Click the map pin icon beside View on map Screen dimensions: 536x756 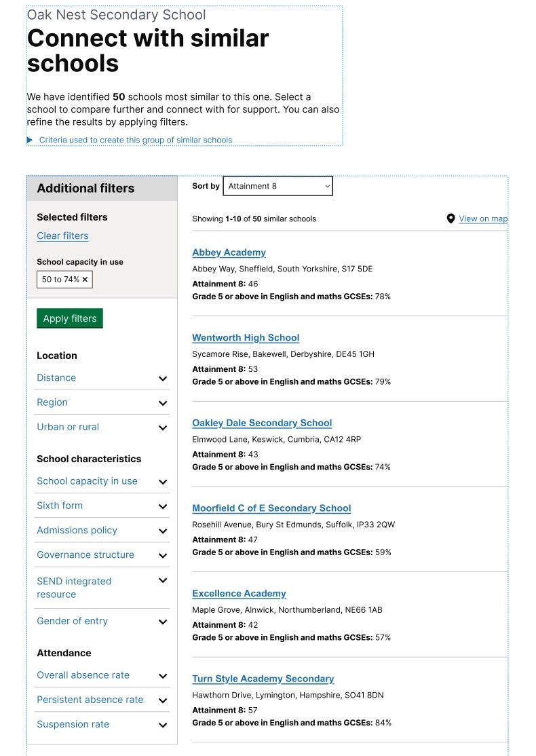coord(451,219)
